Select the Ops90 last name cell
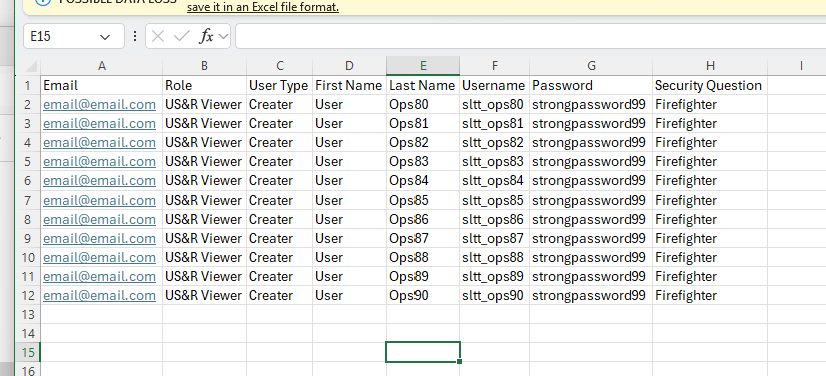Screen dimensions: 826x376 click(423, 295)
